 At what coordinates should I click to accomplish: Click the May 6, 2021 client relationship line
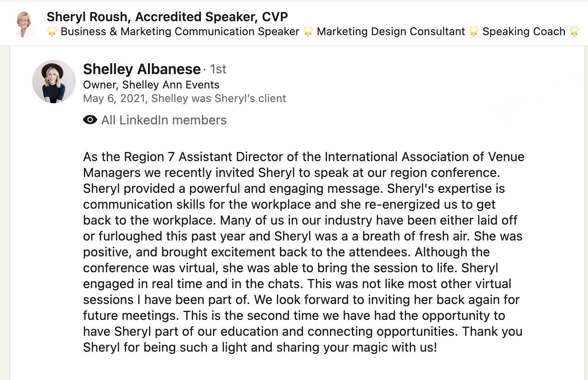184,98
